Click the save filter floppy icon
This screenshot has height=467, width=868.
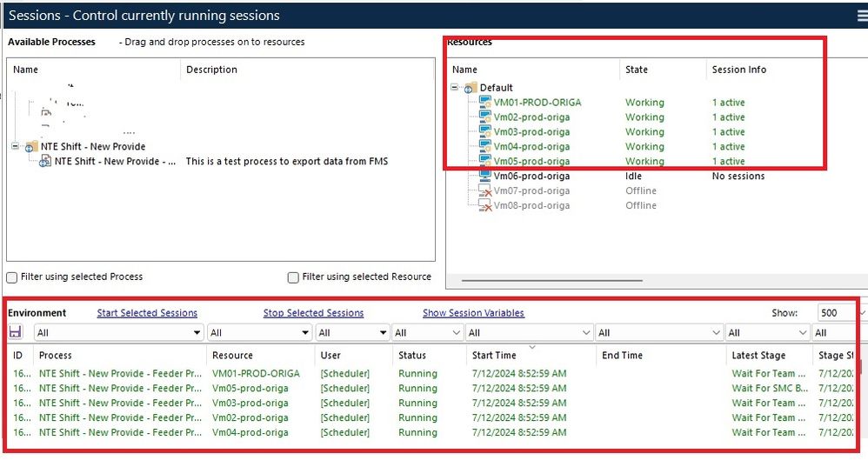click(16, 332)
